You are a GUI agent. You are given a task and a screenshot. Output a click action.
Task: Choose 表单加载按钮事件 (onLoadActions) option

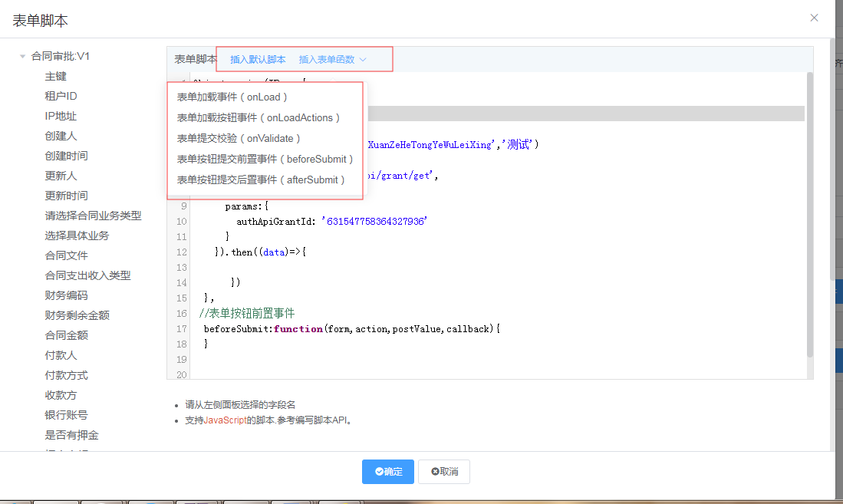[x=258, y=118]
